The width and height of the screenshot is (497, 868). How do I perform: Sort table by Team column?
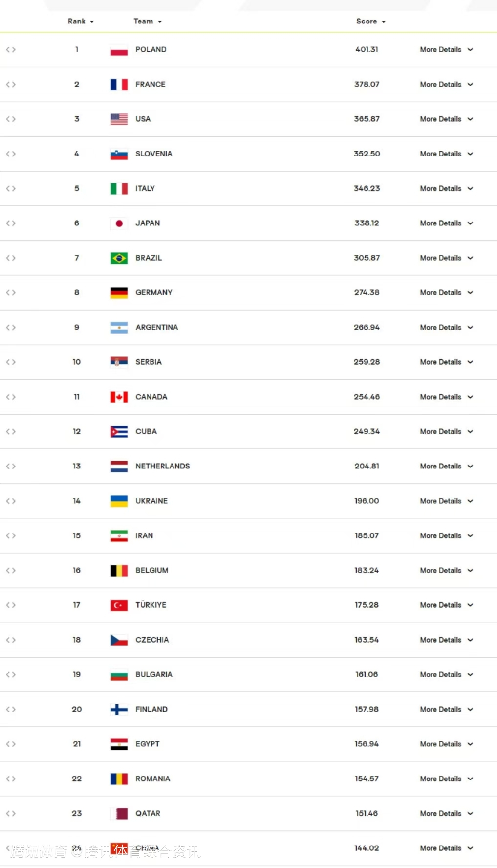(148, 22)
